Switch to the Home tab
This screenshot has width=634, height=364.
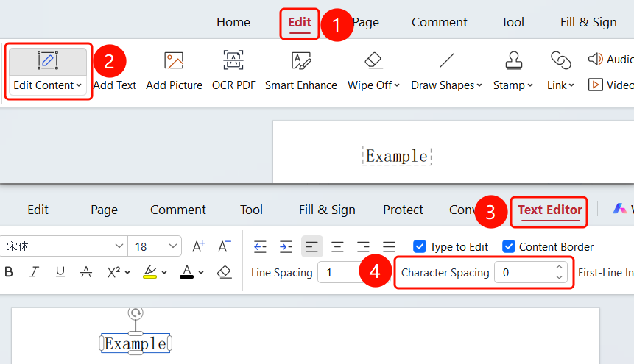click(233, 22)
